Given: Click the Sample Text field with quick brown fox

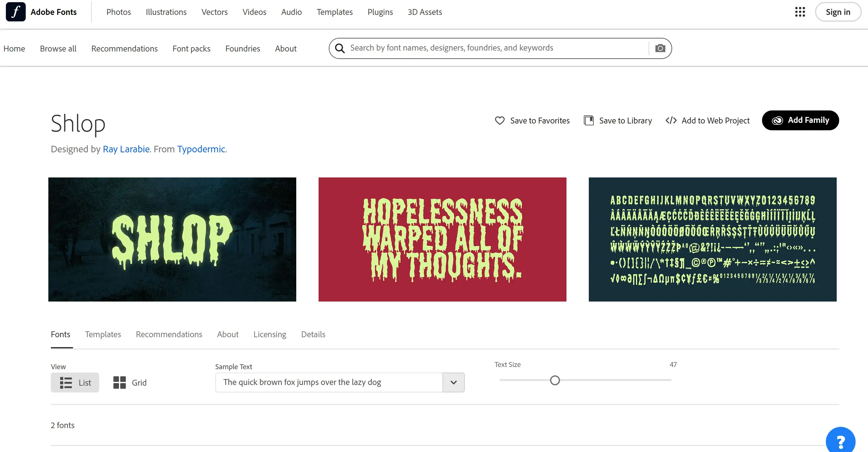Looking at the screenshot, I should point(329,383).
